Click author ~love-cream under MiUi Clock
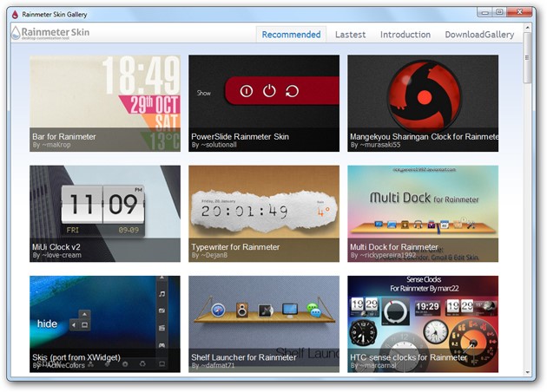Screen dimensions: 547x392 tap(62, 256)
